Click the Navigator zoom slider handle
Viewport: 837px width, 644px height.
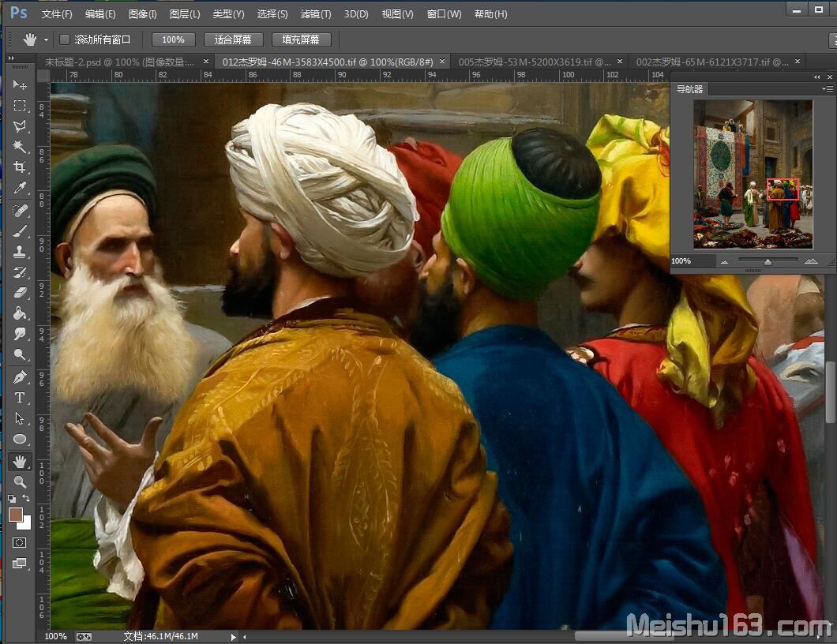tap(768, 261)
